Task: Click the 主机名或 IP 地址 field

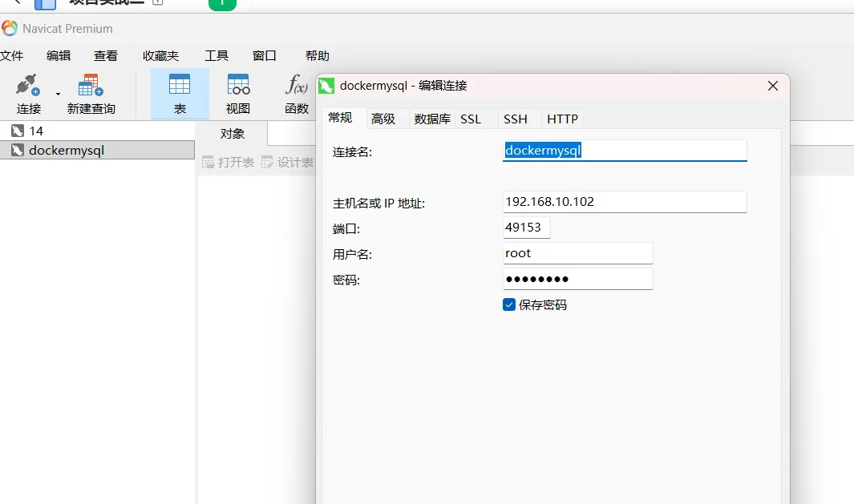Action: [625, 202]
